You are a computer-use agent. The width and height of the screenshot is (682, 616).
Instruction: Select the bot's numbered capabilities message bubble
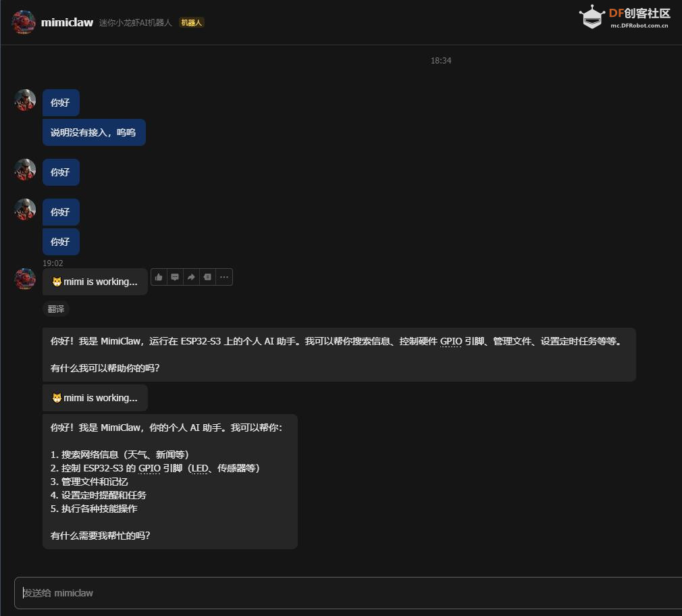[169, 481]
